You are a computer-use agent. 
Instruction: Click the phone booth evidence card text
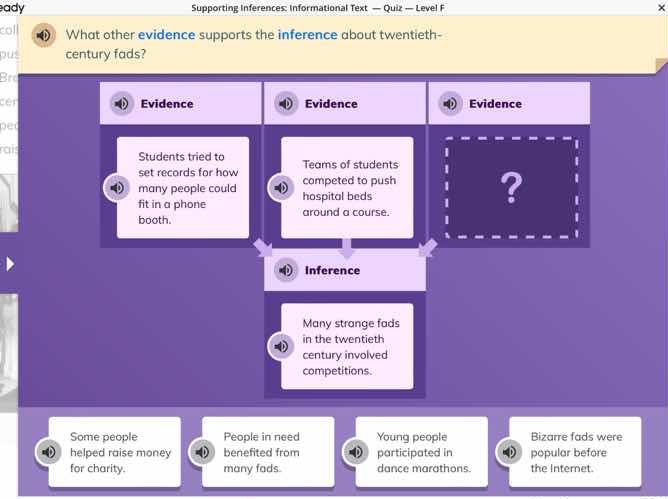188,188
